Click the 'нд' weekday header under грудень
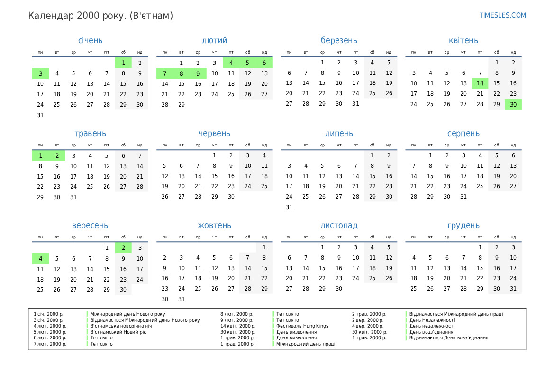The height and width of the screenshot is (392, 554). coord(513,237)
